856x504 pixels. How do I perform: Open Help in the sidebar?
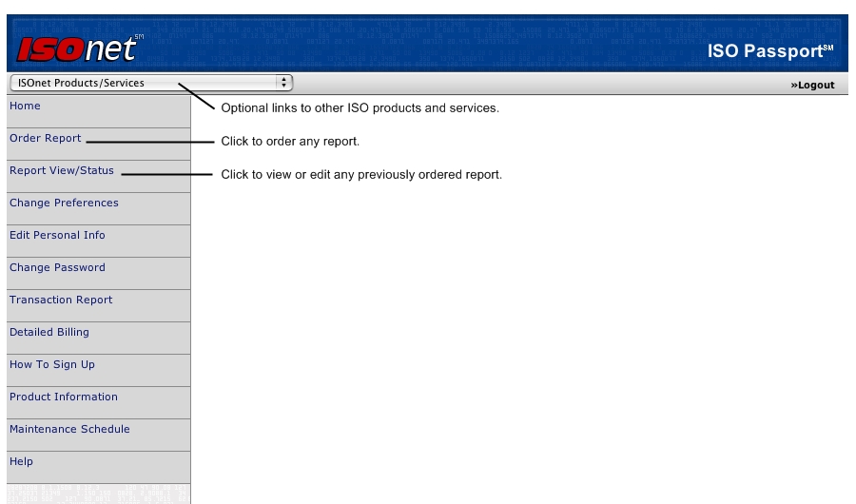click(x=21, y=461)
